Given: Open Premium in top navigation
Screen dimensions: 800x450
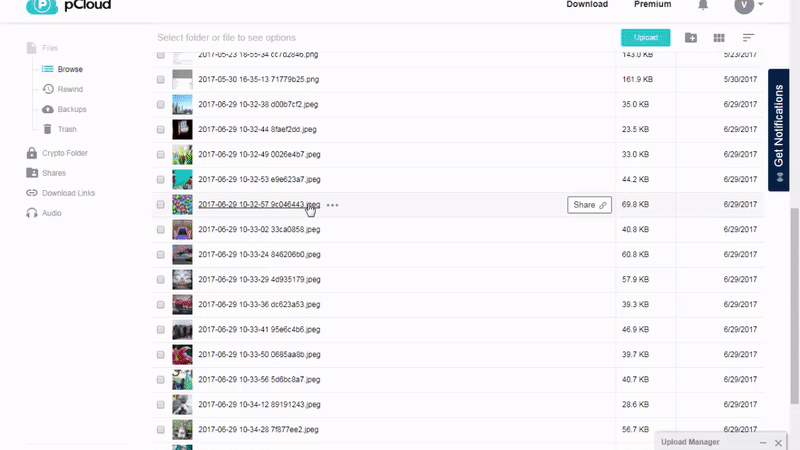Looking at the screenshot, I should pyautogui.click(x=652, y=5).
